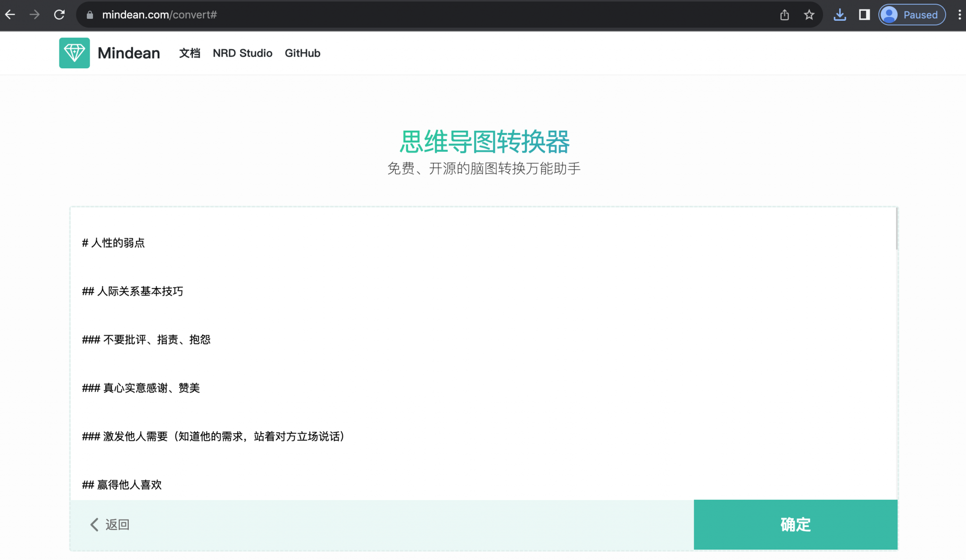This screenshot has width=966, height=560.
Task: Click the Mindean diamond logo
Action: coord(74,53)
